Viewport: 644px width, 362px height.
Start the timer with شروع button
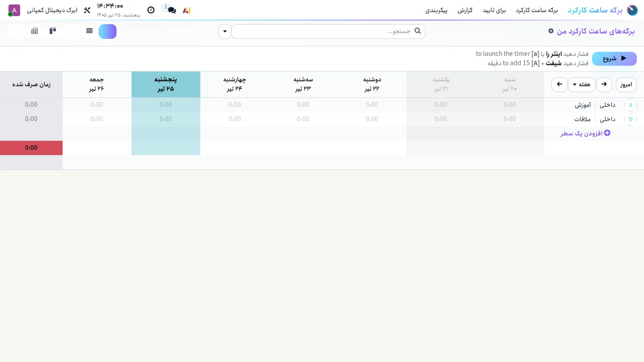[x=614, y=59]
